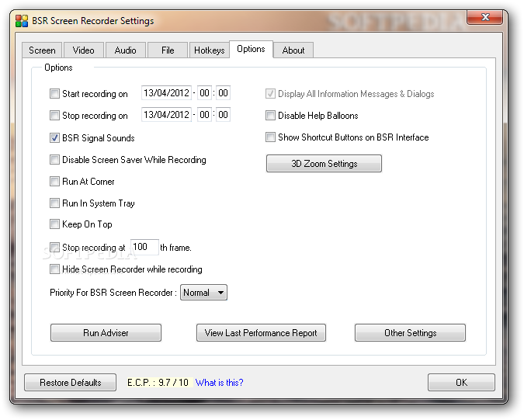Image resolution: width=524 pixels, height=420 pixels.
Task: Check the Run At Corner option
Action: click(x=54, y=181)
